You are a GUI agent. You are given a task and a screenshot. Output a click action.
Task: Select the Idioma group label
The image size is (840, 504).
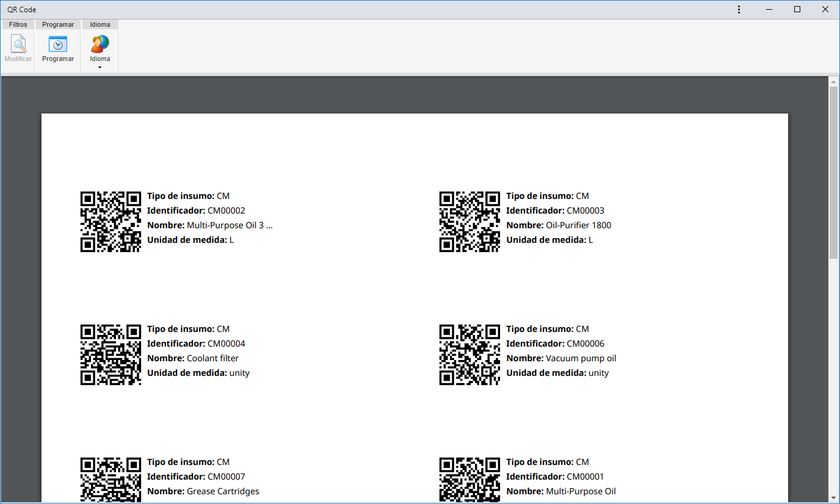(x=100, y=25)
